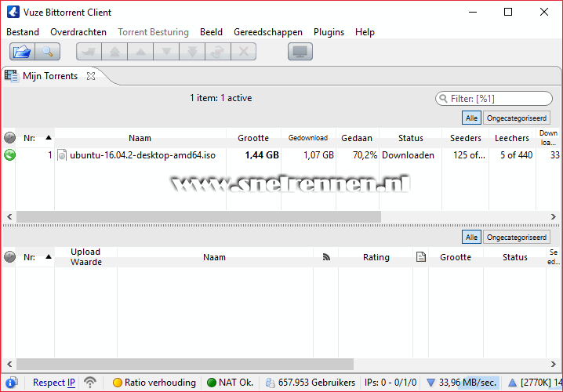Click the start/run torrent toolbar icon
The height and width of the screenshot is (392, 563).
[x=89, y=52]
